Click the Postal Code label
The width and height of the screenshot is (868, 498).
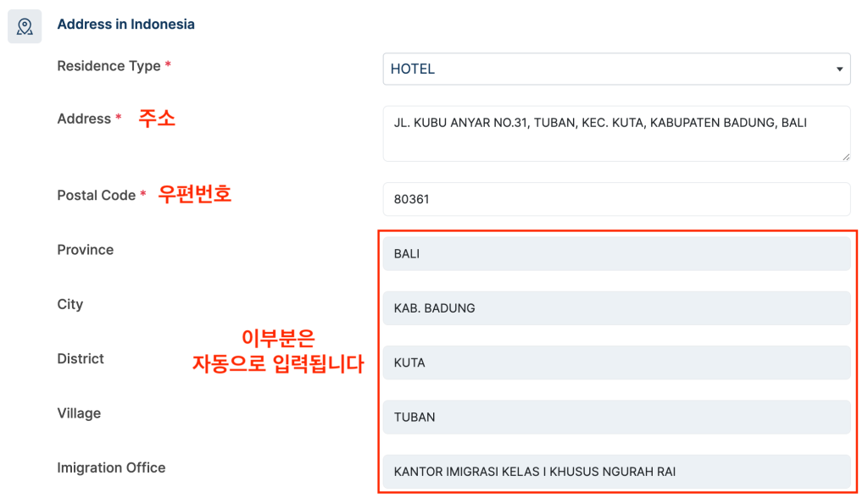coord(96,196)
